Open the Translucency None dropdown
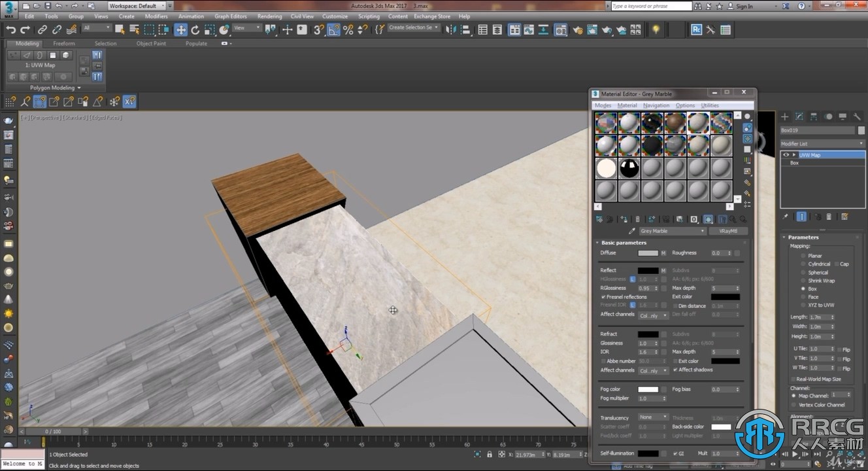868x471 pixels. tap(654, 417)
